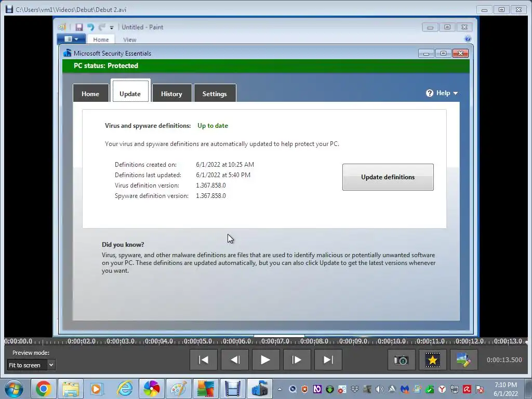Image resolution: width=532 pixels, height=399 pixels.
Task: Click the Paint help question mark icon
Action: tap(468, 38)
